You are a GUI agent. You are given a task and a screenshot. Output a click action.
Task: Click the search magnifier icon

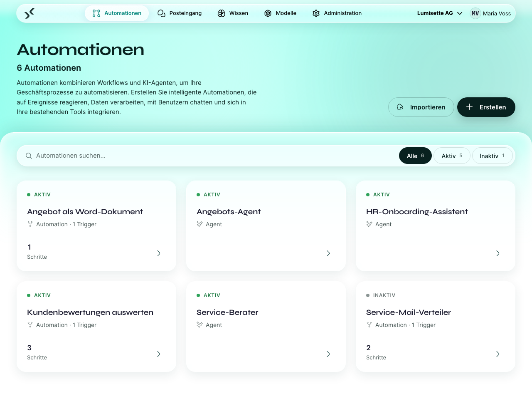click(x=29, y=156)
